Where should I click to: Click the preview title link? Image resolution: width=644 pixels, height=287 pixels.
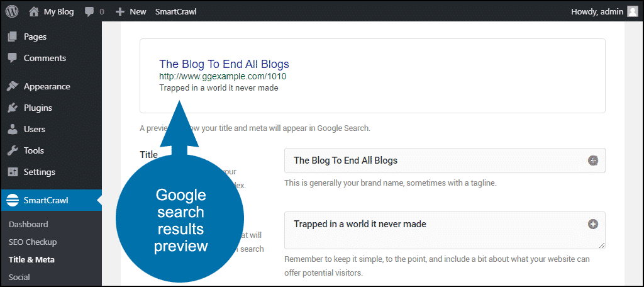coord(224,64)
